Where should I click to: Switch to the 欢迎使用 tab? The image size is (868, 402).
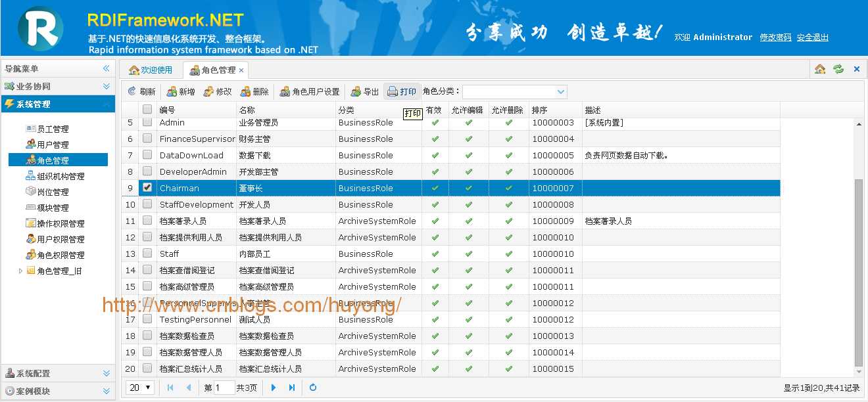(151, 70)
